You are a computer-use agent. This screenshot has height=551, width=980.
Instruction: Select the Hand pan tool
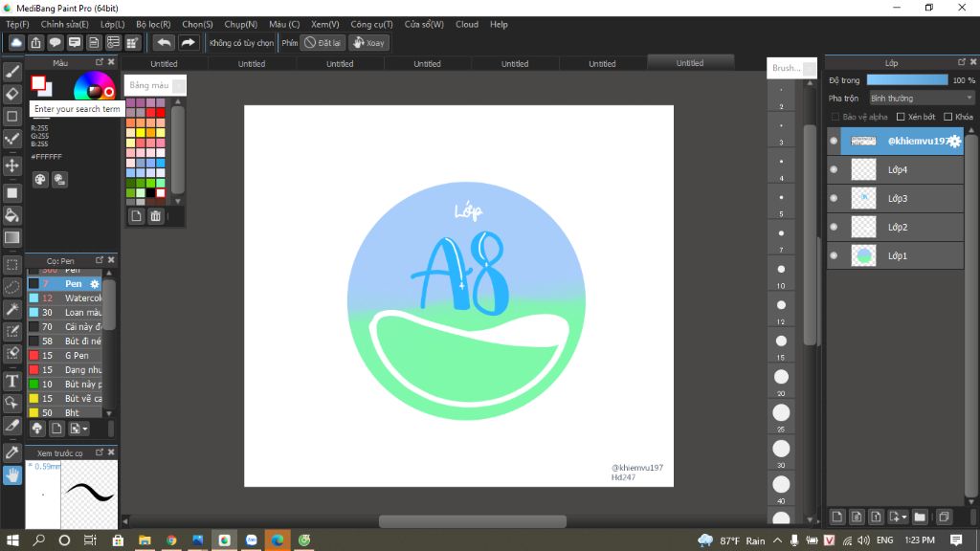pos(11,475)
